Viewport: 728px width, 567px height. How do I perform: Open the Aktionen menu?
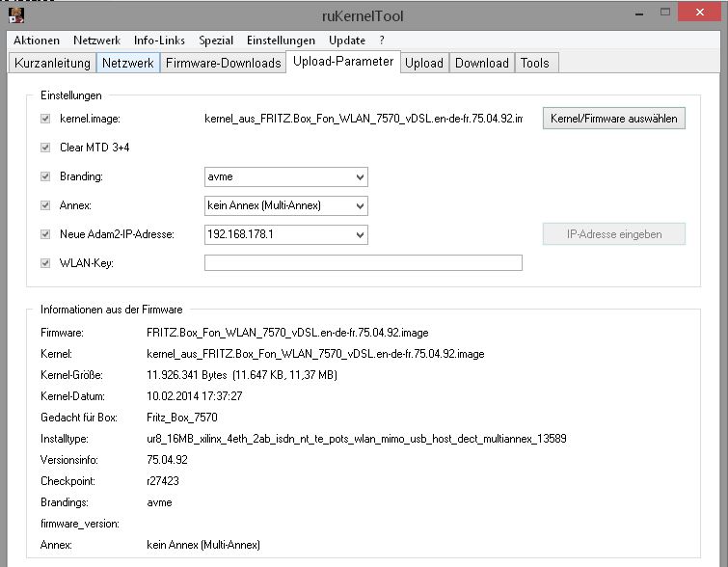tap(37, 40)
